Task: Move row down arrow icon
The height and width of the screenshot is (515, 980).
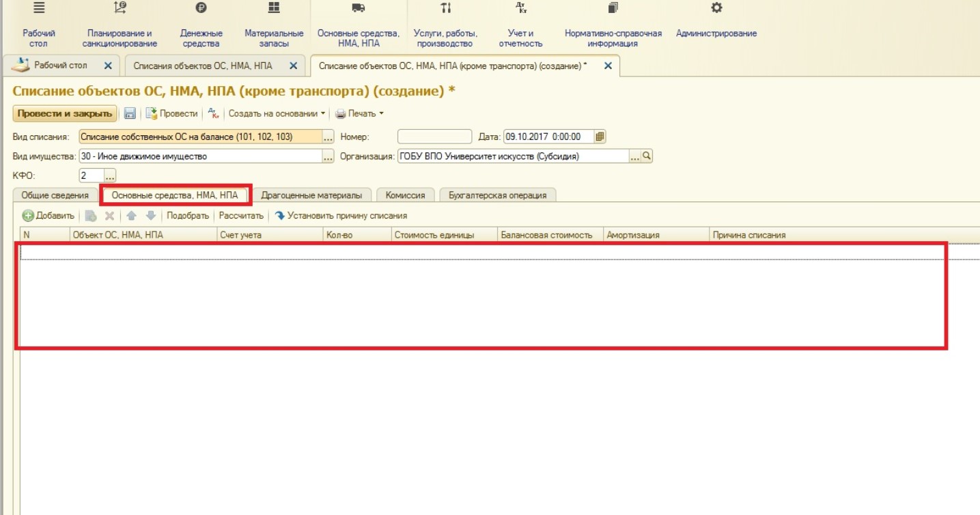Action: [x=151, y=216]
